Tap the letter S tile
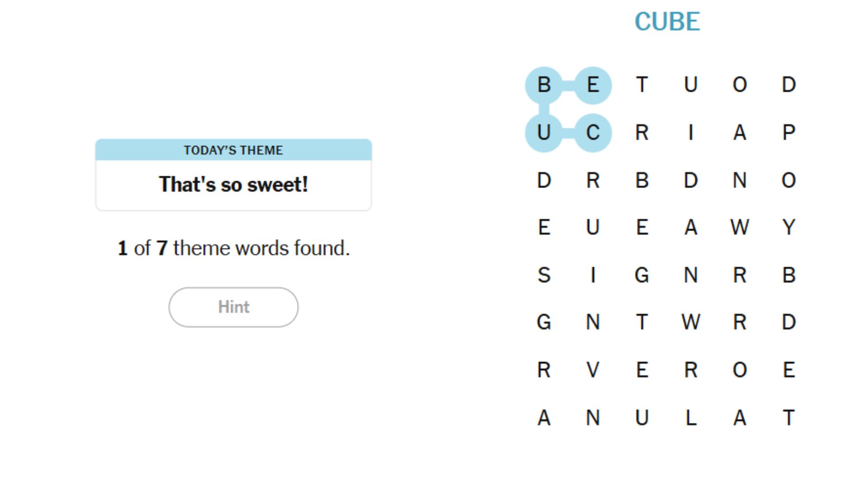 pos(544,275)
